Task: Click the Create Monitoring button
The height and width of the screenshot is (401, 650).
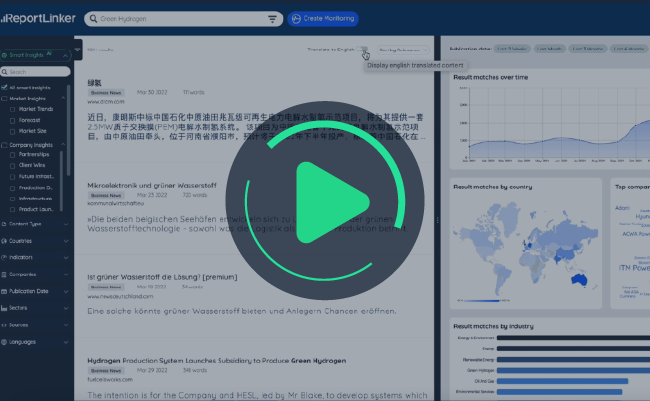Action: 322,18
